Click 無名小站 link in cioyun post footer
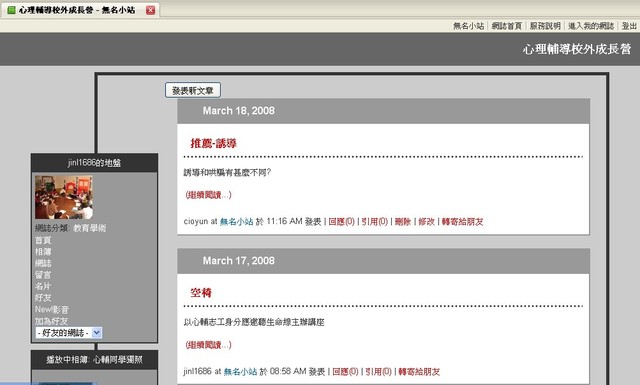Screen dimensions: 640x385 pos(236,222)
